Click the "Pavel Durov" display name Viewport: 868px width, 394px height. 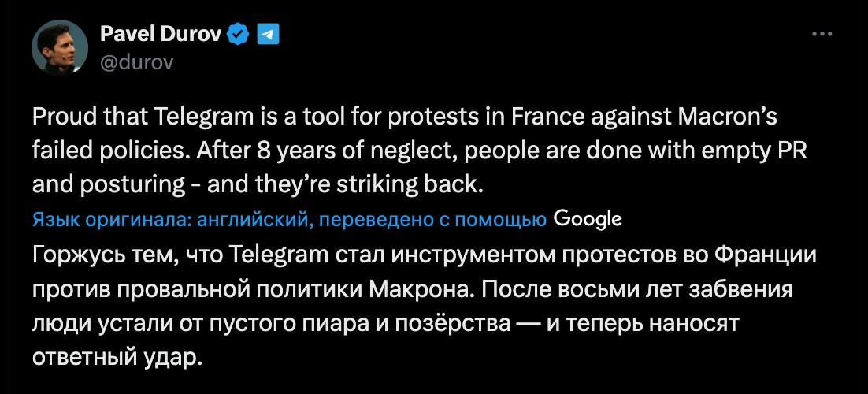click(162, 34)
